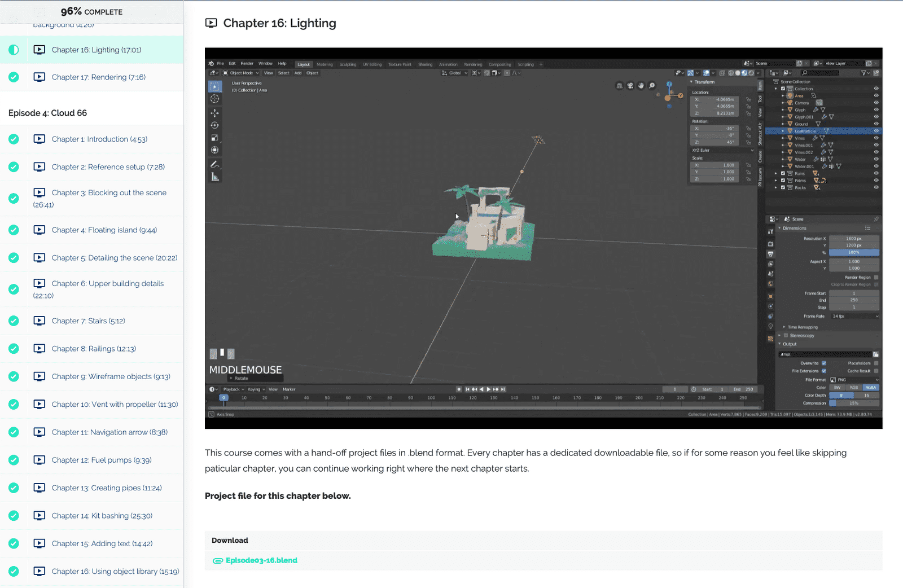Open the XYZ Euler rotation mode dropdown
The height and width of the screenshot is (588, 903).
pos(722,151)
